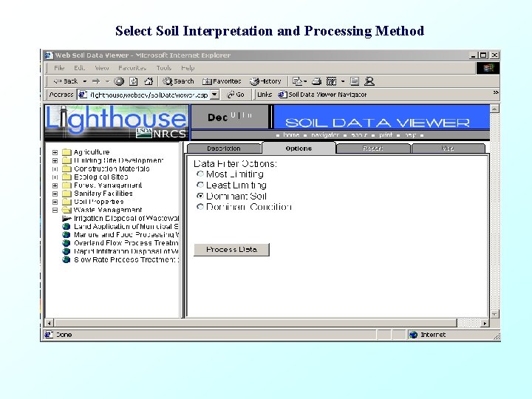532x399 pixels.
Task: Click the Go button
Action: pyautogui.click(x=236, y=95)
